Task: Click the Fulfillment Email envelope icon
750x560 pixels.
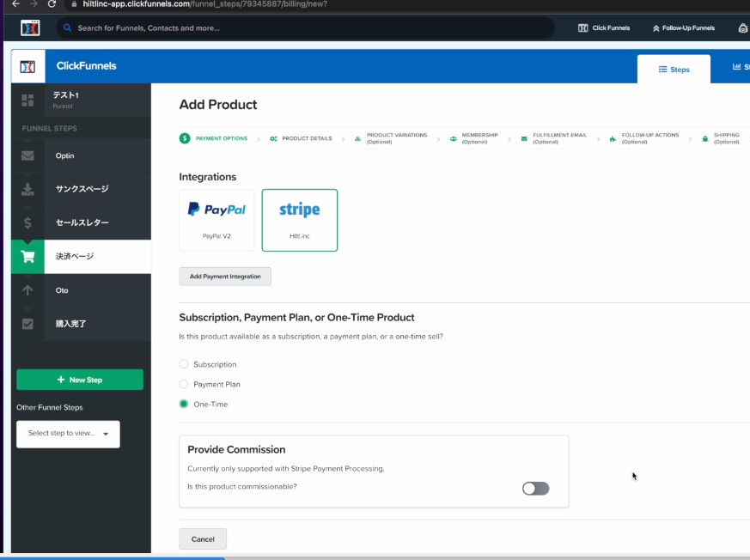Action: [x=524, y=138]
